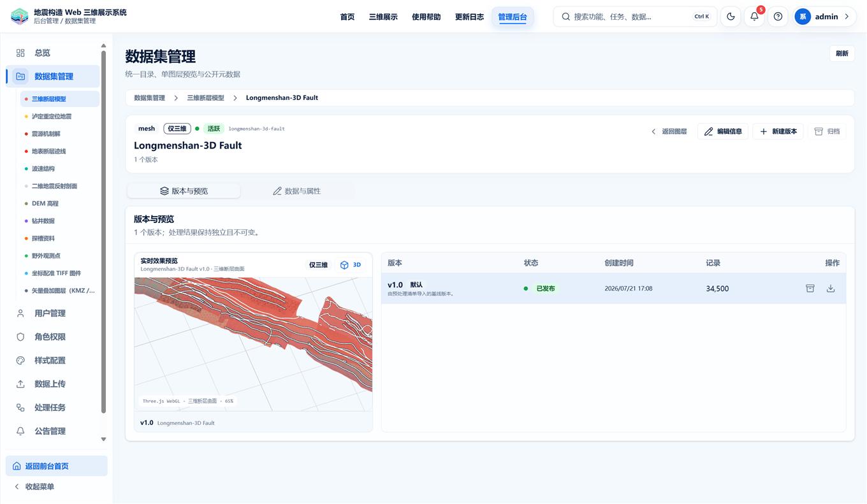Open 更新日志 in top navigation
Viewport: 867px width, 504px height.
[469, 17]
